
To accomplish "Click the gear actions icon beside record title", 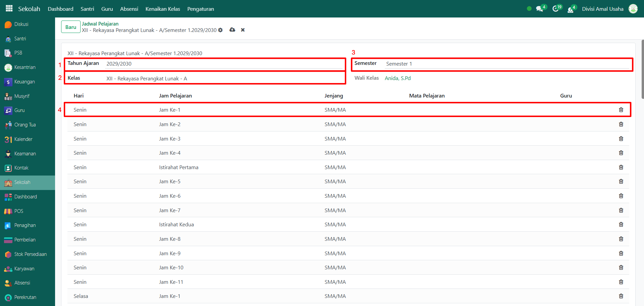I will click(x=220, y=30).
